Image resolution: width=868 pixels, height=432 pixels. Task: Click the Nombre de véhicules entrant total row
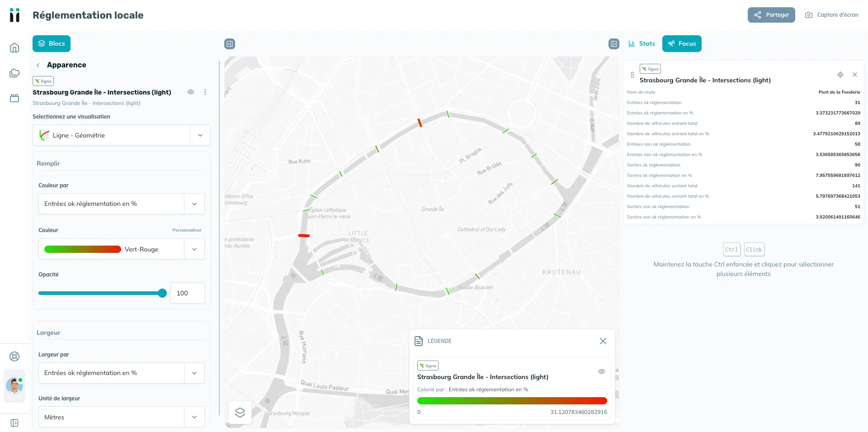click(743, 123)
